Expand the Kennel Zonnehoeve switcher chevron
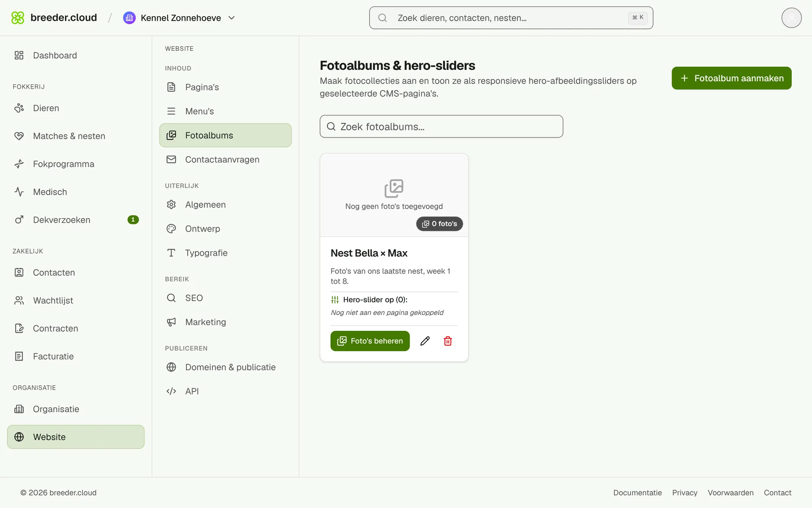Viewport: 812px width, 508px height. coord(232,18)
